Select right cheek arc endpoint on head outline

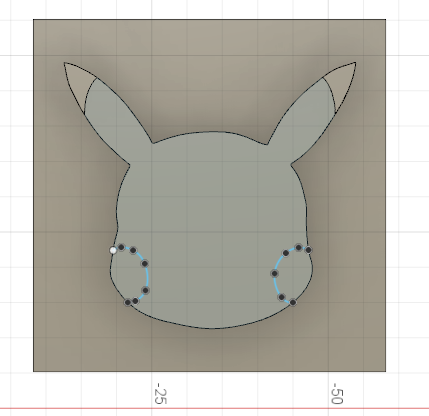pos(308,250)
